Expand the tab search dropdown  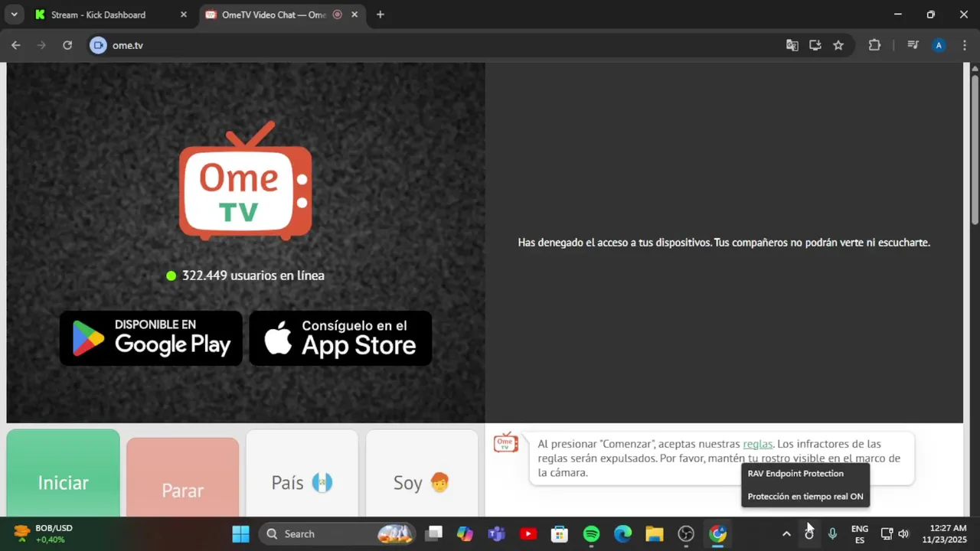click(14, 15)
